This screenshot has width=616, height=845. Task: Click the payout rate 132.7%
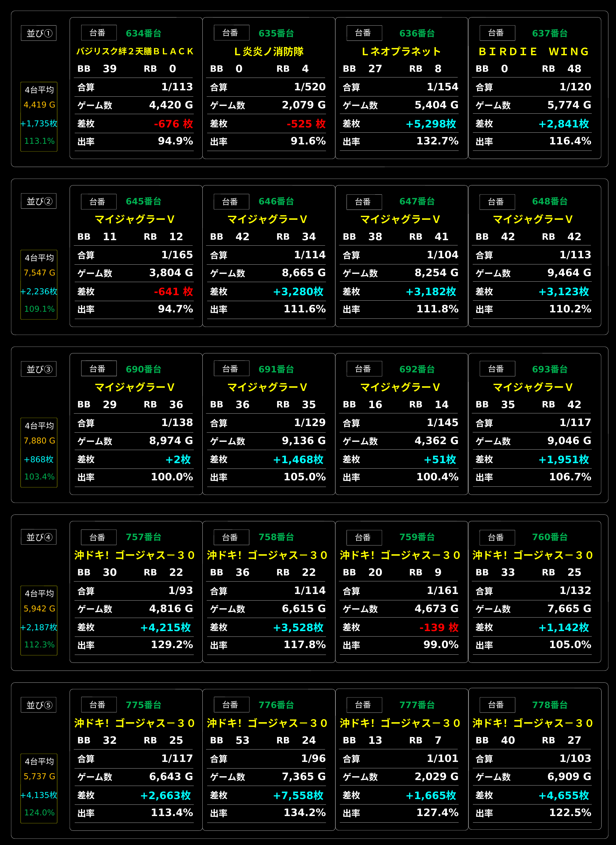click(437, 141)
